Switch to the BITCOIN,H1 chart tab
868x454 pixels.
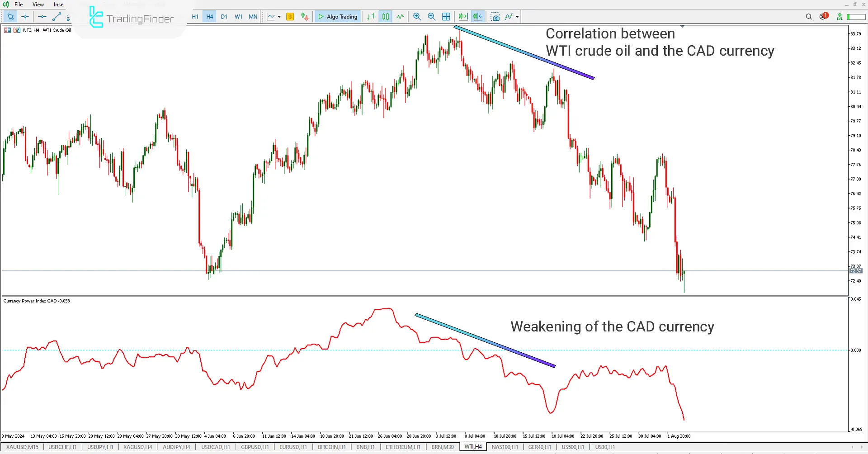[331, 447]
